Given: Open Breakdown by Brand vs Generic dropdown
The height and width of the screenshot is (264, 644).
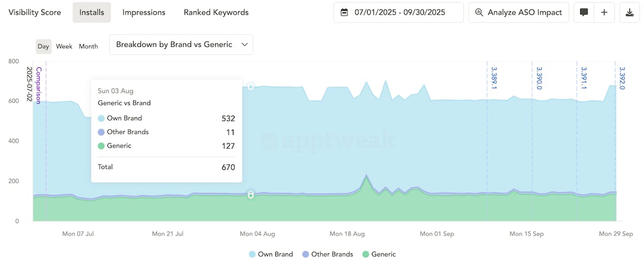Looking at the screenshot, I should click(x=181, y=45).
